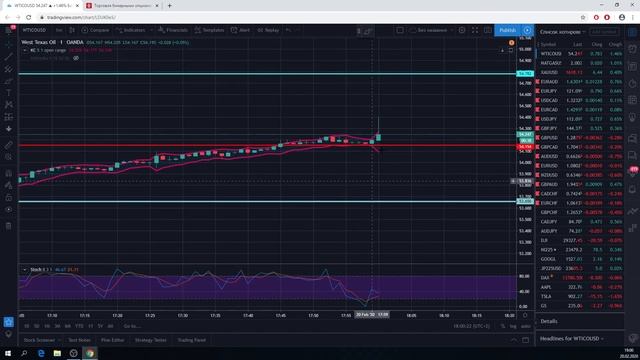Expand the Headlines for WTICOUSD dropdown
The image size is (640, 360).
(571, 338)
